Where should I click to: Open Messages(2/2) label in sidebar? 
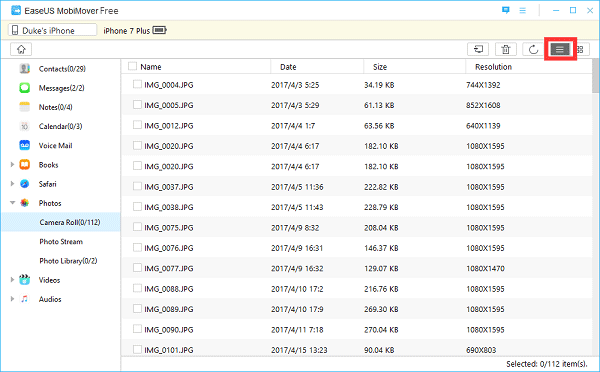[61, 88]
